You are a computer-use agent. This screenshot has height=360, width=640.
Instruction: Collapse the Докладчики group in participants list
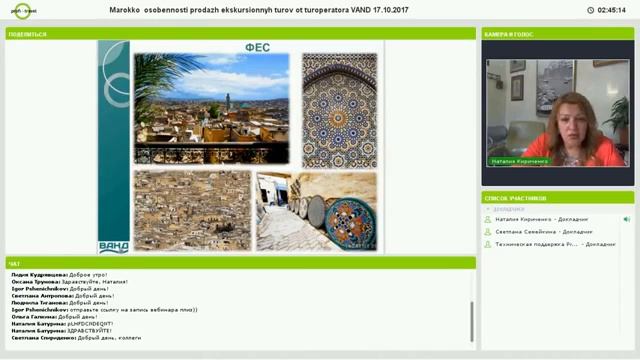(488, 209)
